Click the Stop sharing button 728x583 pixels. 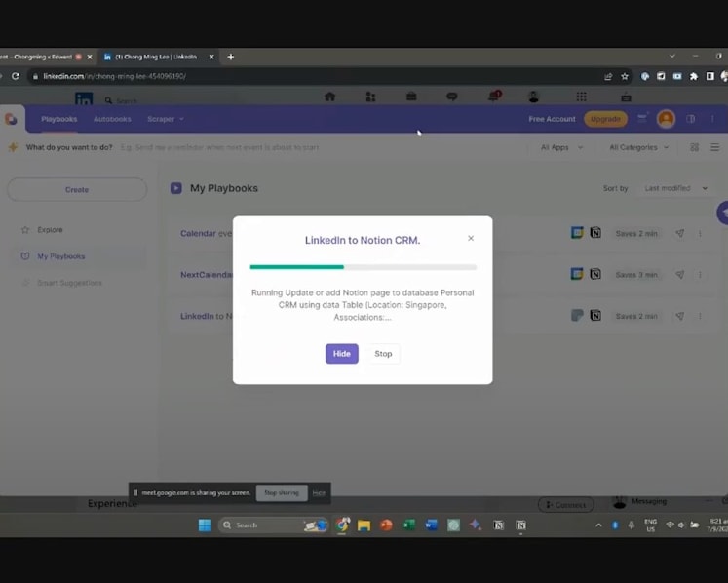[x=282, y=493]
